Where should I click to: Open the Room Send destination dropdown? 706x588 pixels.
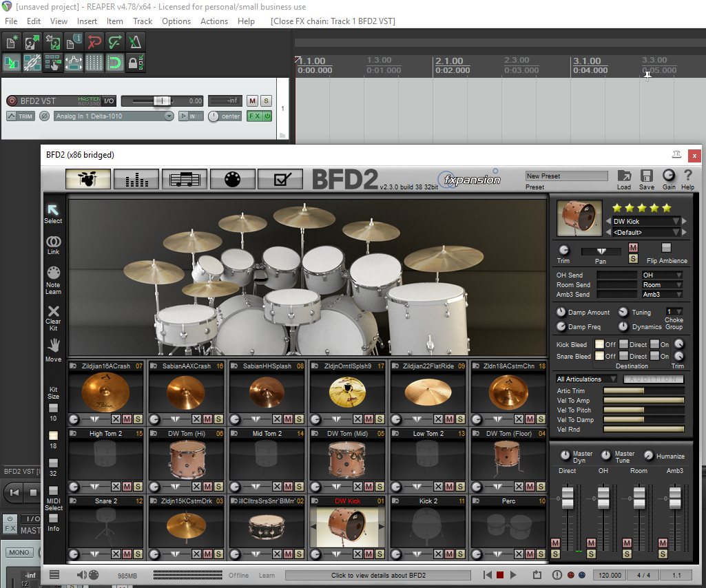(x=663, y=285)
